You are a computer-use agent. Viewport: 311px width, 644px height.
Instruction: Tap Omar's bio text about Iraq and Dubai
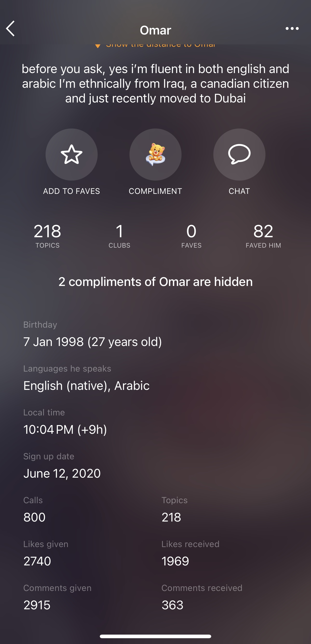tap(155, 83)
